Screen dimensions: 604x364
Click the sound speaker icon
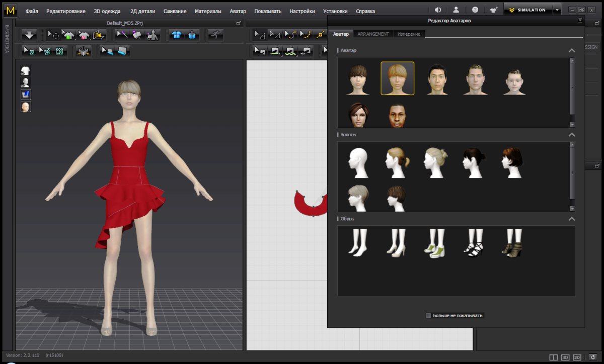tap(437, 10)
